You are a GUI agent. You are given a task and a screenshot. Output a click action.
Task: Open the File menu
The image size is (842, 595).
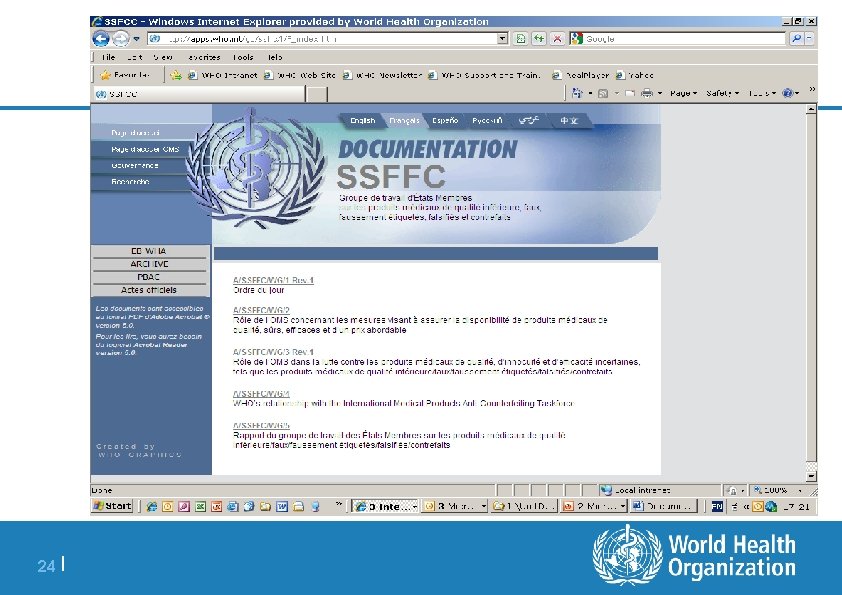tap(108, 57)
